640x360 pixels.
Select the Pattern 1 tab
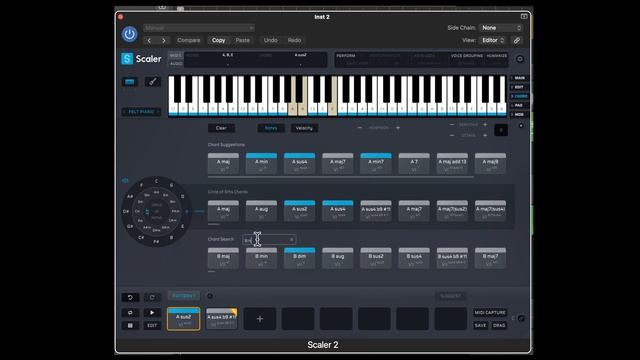click(x=184, y=296)
